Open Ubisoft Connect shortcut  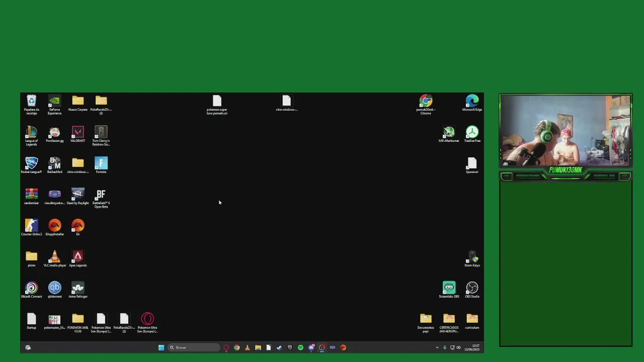pos(31,290)
